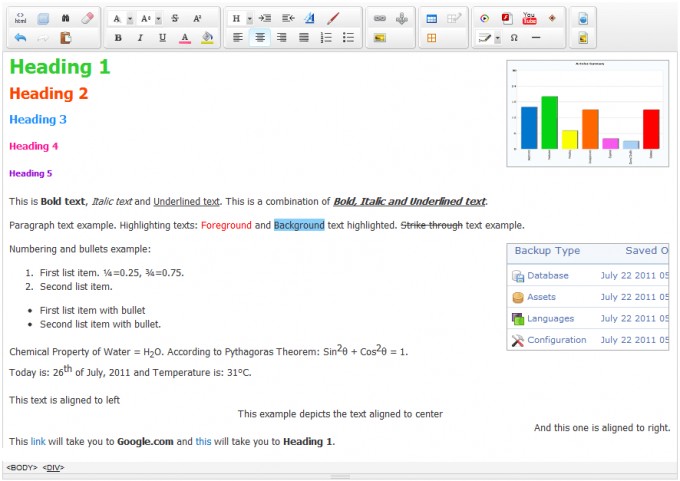Apply strikethrough formatting
680x481 pixels.
(x=175, y=18)
